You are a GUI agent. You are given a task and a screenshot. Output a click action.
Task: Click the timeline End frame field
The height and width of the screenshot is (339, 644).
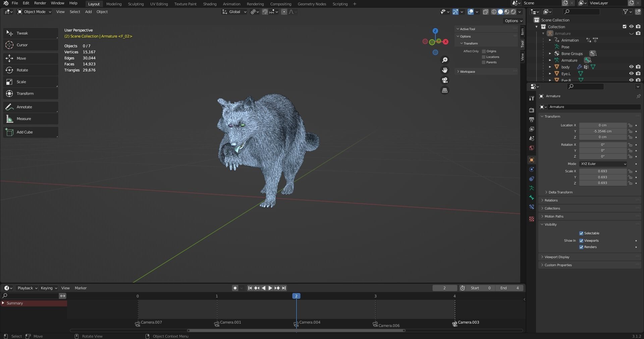[510, 288]
